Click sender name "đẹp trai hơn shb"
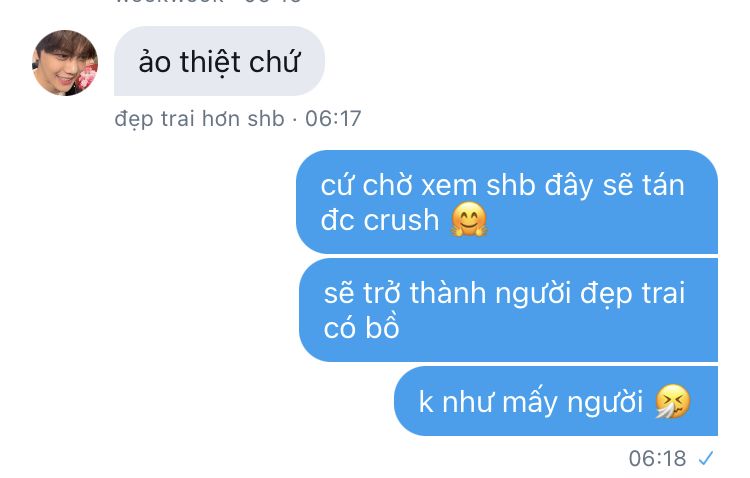The width and height of the screenshot is (750, 478). coord(199,119)
